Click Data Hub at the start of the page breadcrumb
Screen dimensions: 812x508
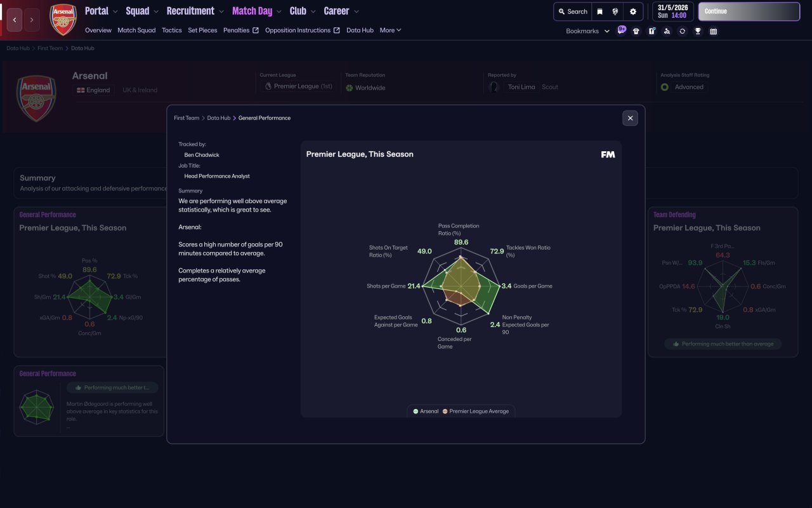pyautogui.click(x=18, y=48)
